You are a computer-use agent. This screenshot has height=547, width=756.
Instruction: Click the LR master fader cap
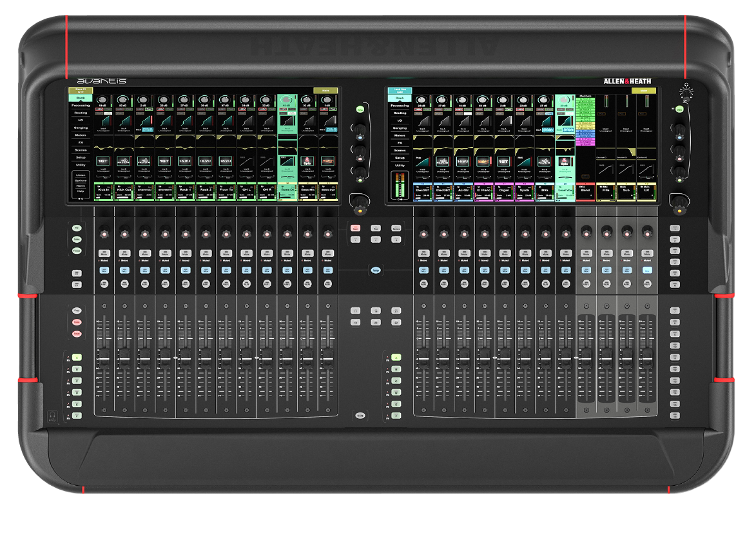point(647,359)
